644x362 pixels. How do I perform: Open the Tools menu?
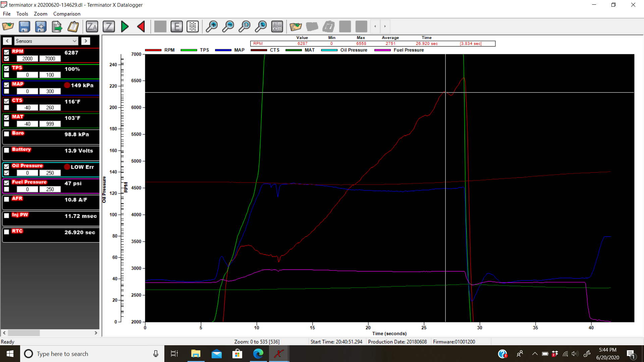pos(22,14)
